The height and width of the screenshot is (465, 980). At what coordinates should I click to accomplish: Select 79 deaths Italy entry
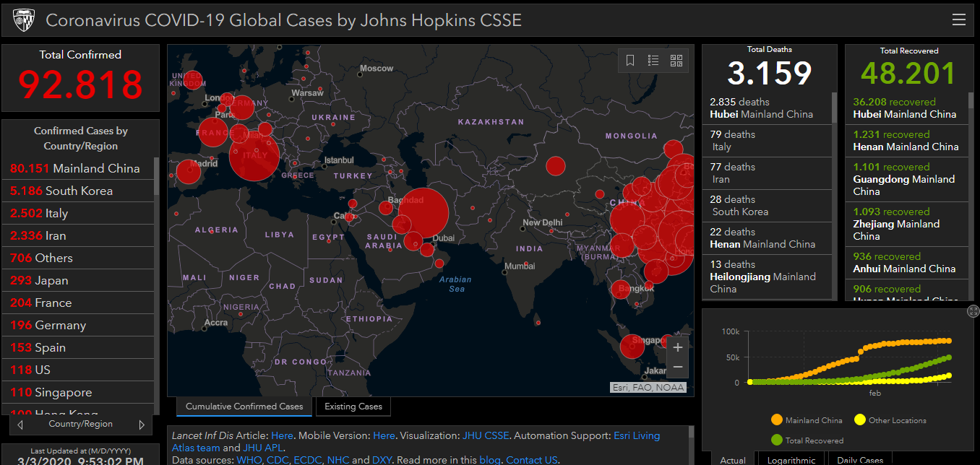768,141
